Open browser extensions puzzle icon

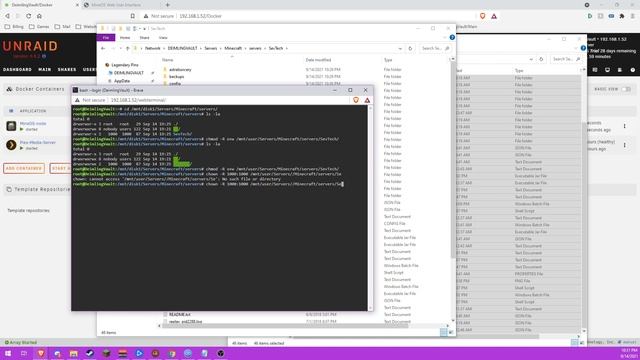click(x=622, y=16)
